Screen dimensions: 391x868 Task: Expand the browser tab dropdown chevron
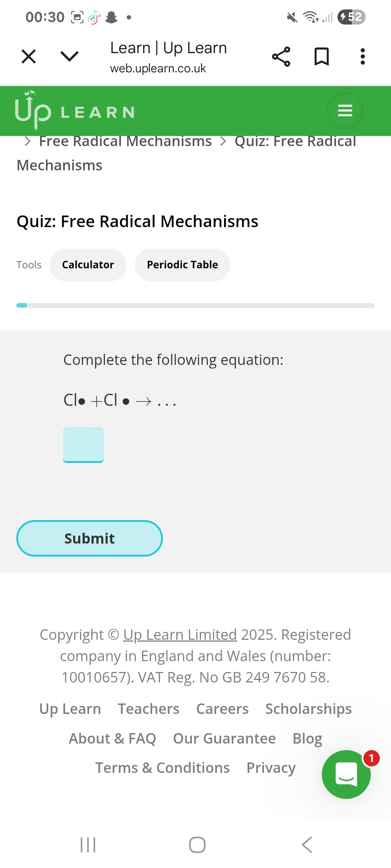pyautogui.click(x=69, y=56)
